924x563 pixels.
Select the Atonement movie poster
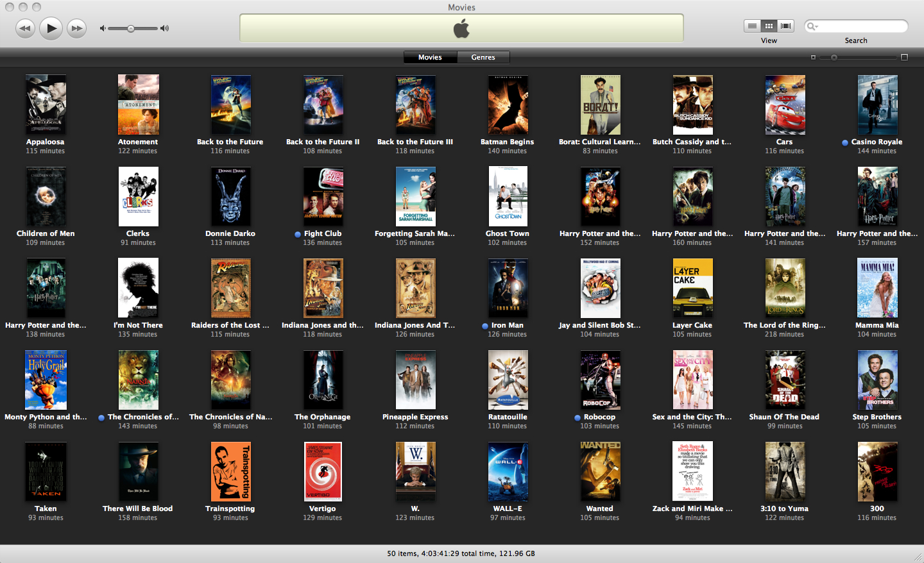click(138, 105)
